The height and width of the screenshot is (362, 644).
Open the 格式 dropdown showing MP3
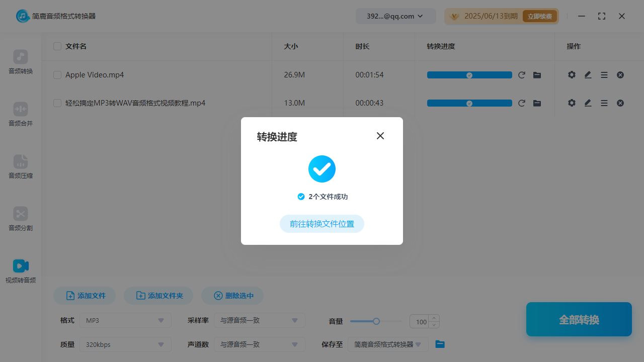(125, 320)
